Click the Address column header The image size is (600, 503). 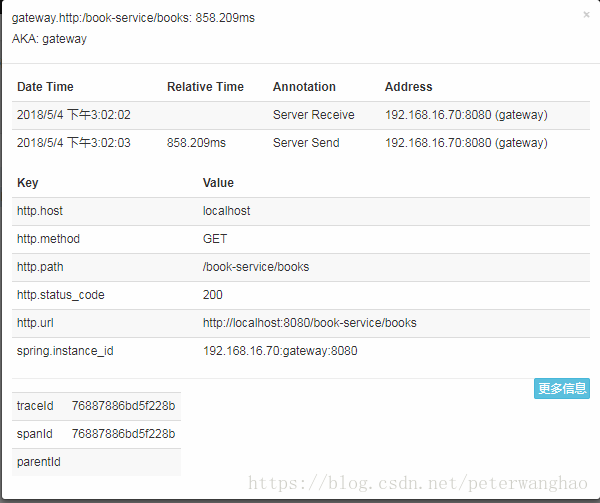(x=408, y=87)
